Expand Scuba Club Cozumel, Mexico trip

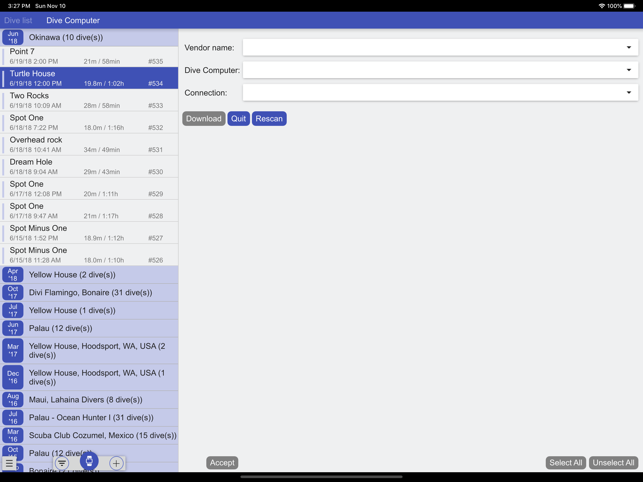click(x=102, y=435)
